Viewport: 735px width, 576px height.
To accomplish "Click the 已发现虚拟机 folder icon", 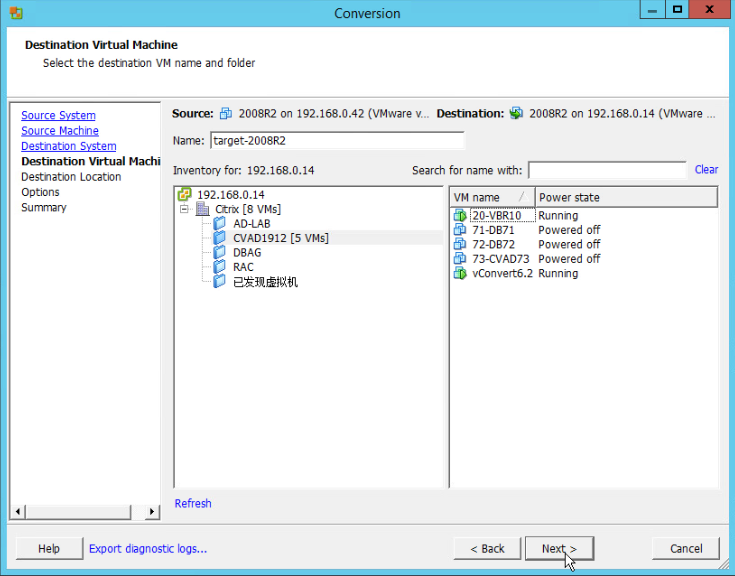I will [x=219, y=282].
